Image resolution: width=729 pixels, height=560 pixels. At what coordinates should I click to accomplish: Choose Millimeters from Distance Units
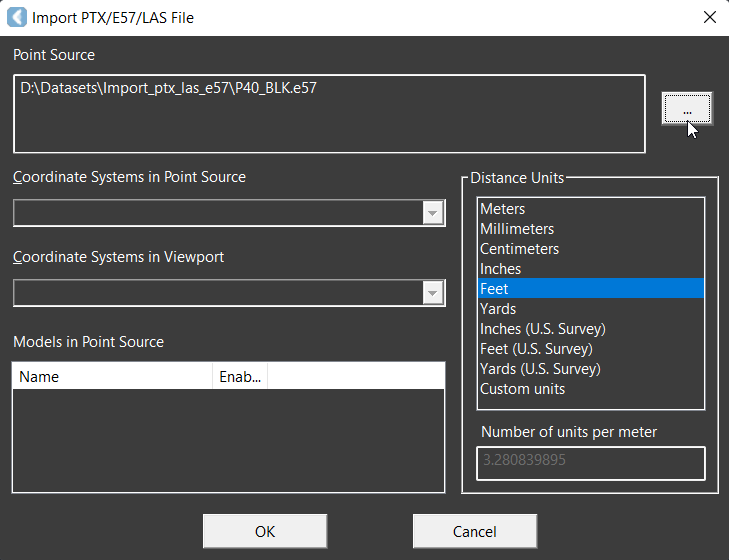[516, 229]
